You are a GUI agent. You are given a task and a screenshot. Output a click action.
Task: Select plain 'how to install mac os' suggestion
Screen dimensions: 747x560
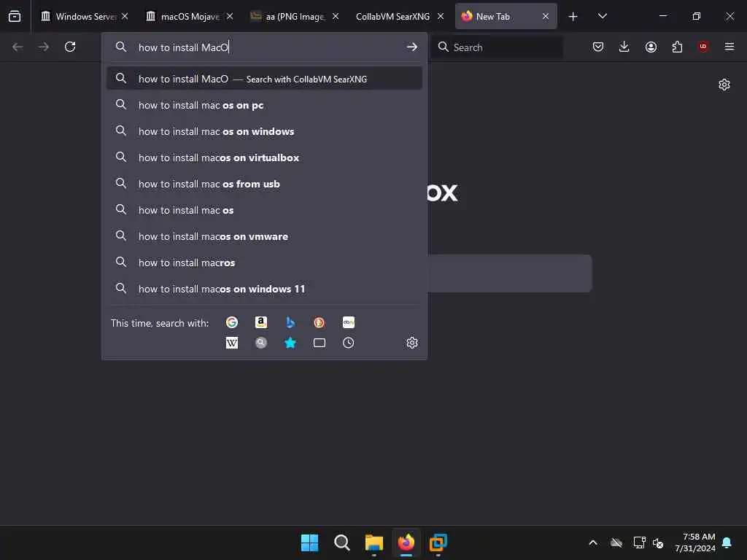(x=264, y=210)
